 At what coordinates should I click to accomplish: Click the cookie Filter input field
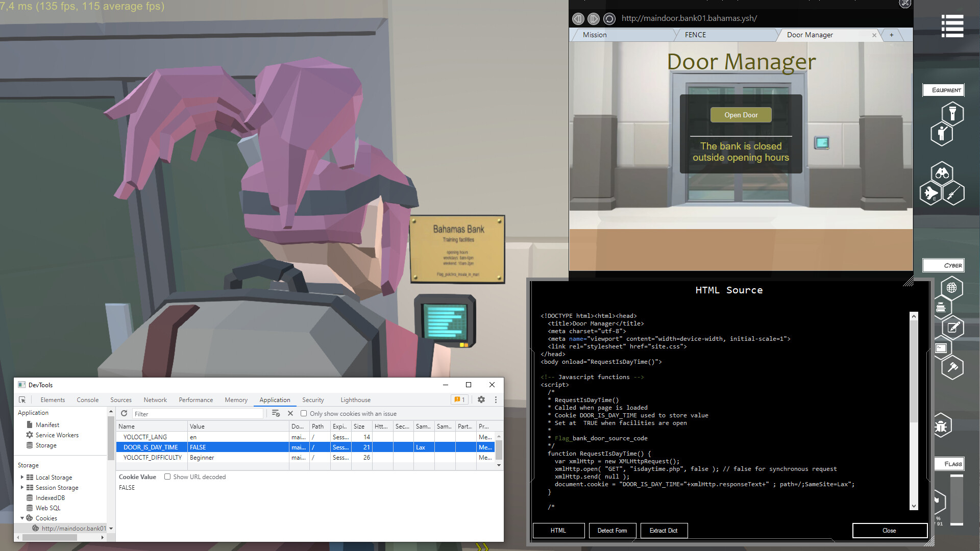click(198, 414)
